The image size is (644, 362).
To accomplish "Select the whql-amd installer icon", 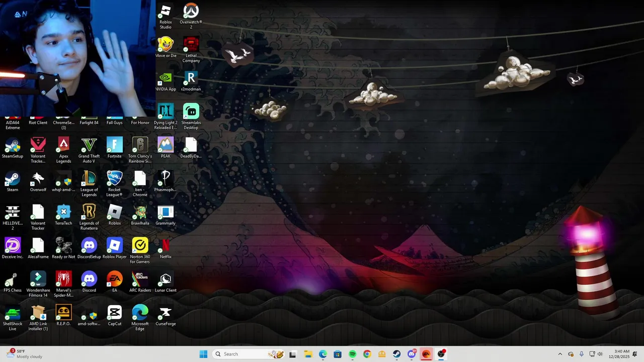I will [x=63, y=182].
